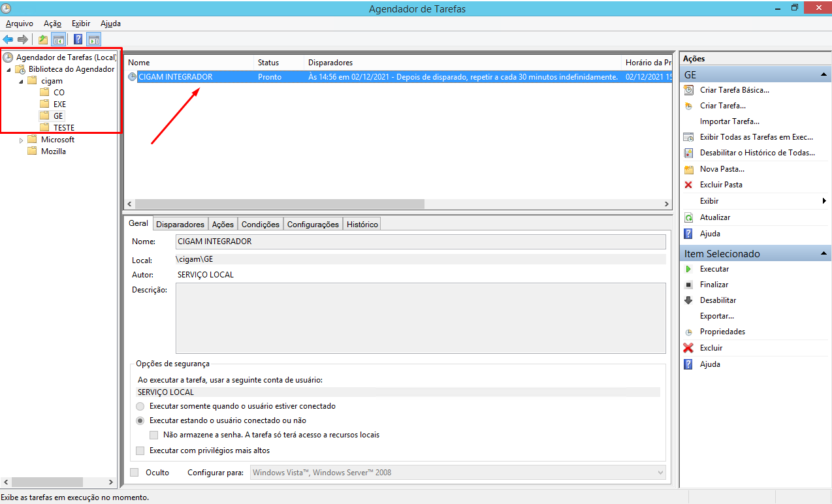Sort by the Disparadores column header
832x504 pixels.
point(464,63)
